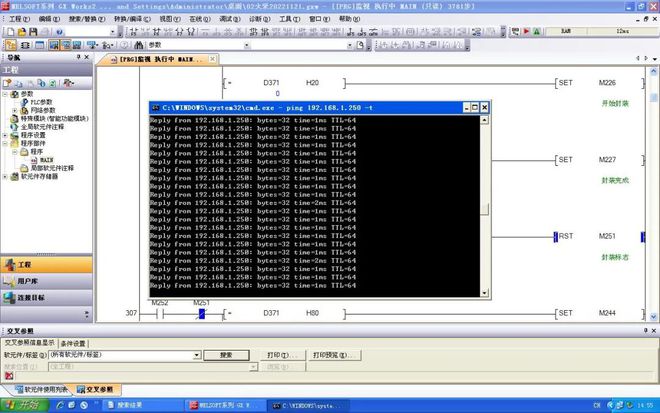Expand the 网络参数 tree node
Screen dimensions: 660x413
click(15, 110)
